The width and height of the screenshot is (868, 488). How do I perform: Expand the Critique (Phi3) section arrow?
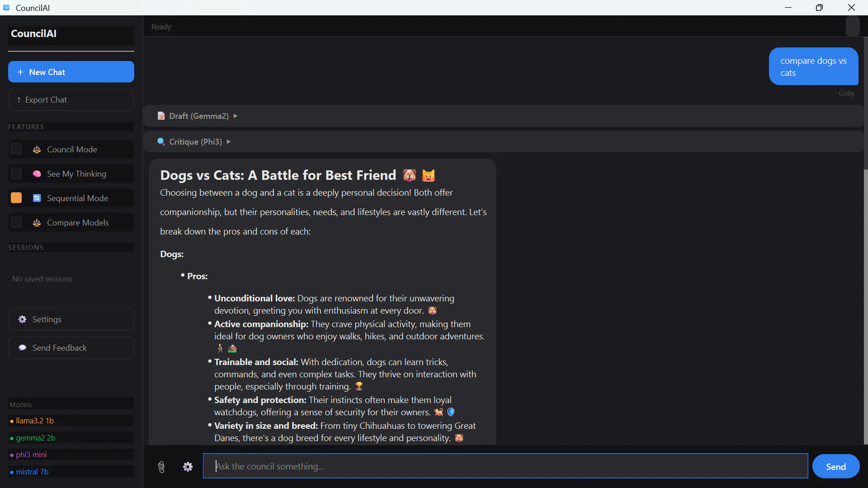coord(229,142)
